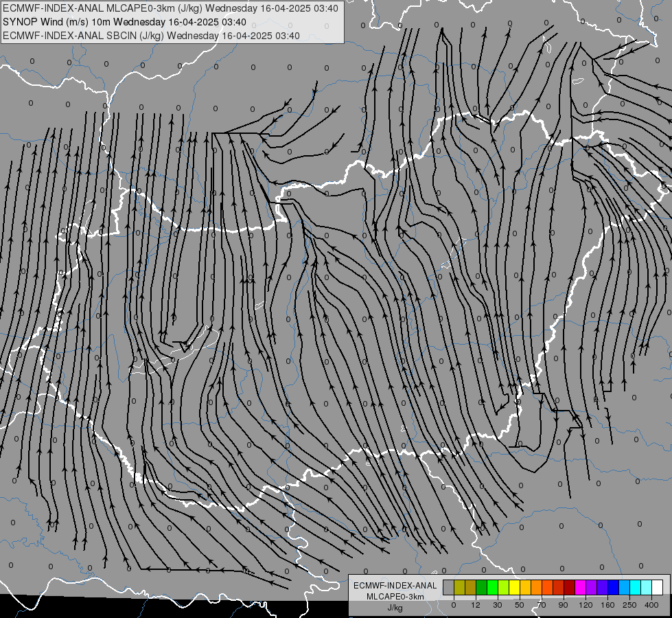This screenshot has width=672, height=618.
Task: Click the legend scale value '250'
Action: pos(629,605)
